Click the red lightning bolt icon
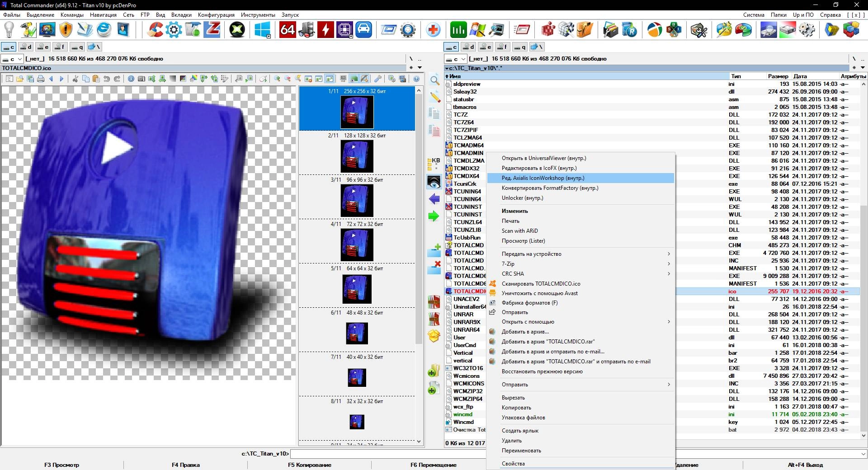 point(325,30)
